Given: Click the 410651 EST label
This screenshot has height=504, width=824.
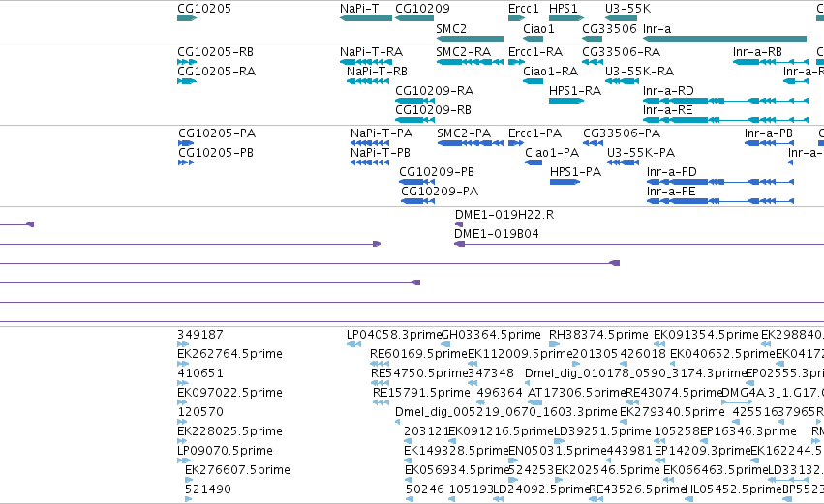Looking at the screenshot, I should (200, 373).
